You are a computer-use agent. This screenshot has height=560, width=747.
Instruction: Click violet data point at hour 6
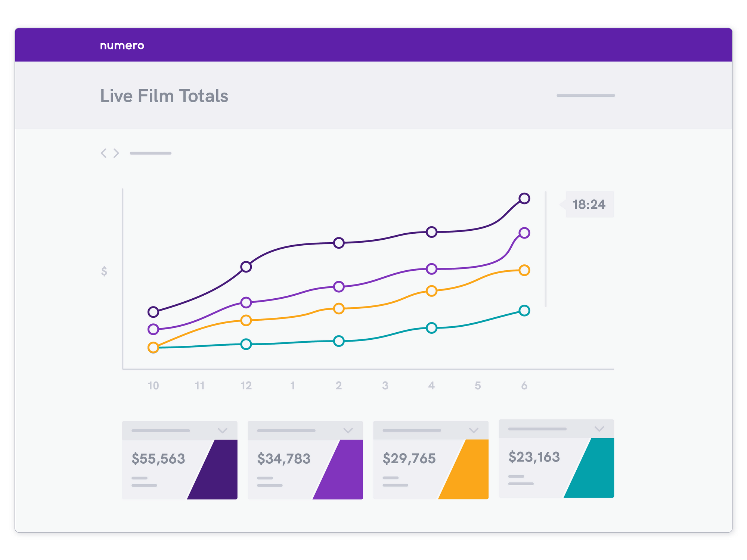tap(524, 233)
